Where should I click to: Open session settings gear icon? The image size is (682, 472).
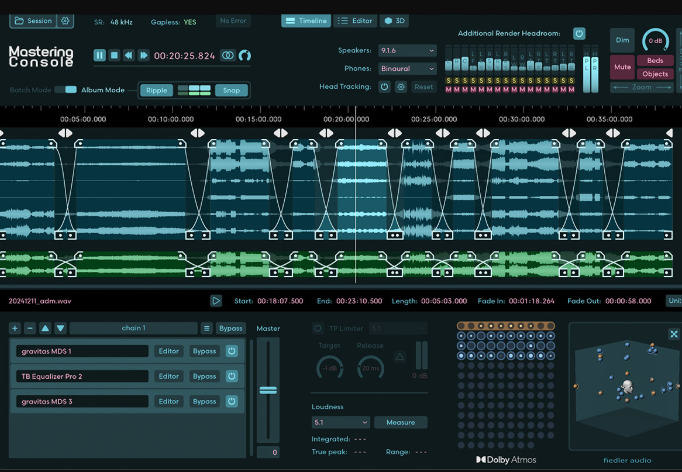click(x=65, y=20)
